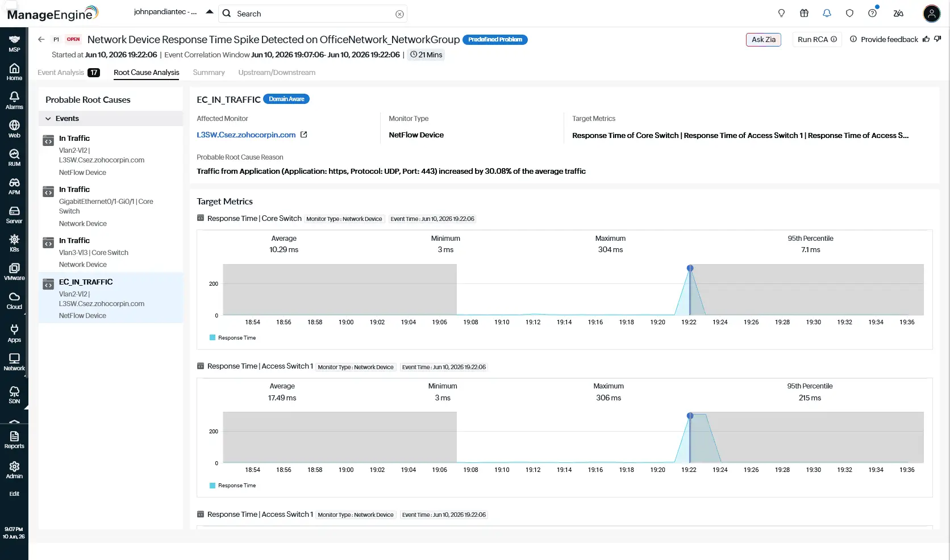Open the RUM module

14,157
